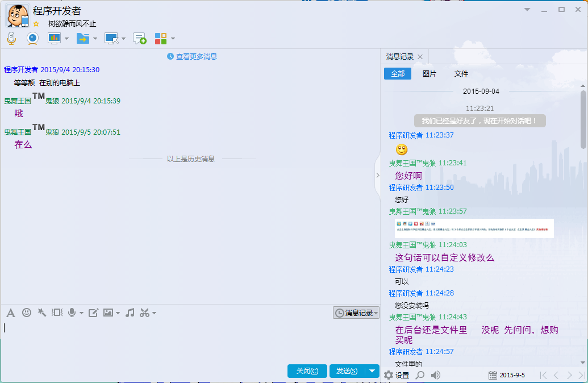The image size is (588, 383).
Task: Open the image thumbnail in history at 11:23:57
Action: (474, 228)
